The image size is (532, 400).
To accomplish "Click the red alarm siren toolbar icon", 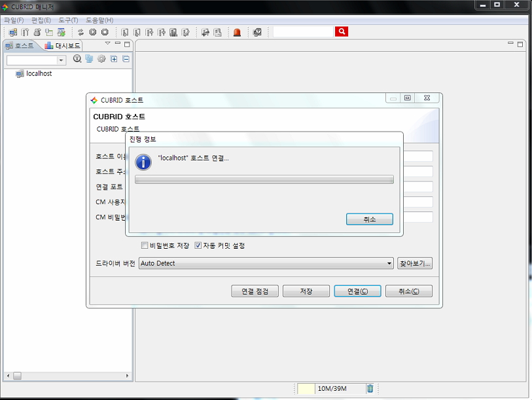I will coord(237,32).
